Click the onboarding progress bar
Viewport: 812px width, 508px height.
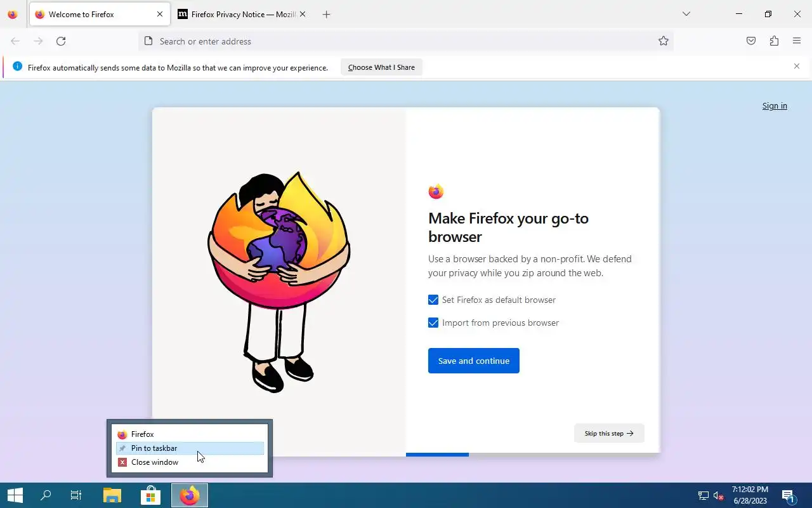point(533,455)
